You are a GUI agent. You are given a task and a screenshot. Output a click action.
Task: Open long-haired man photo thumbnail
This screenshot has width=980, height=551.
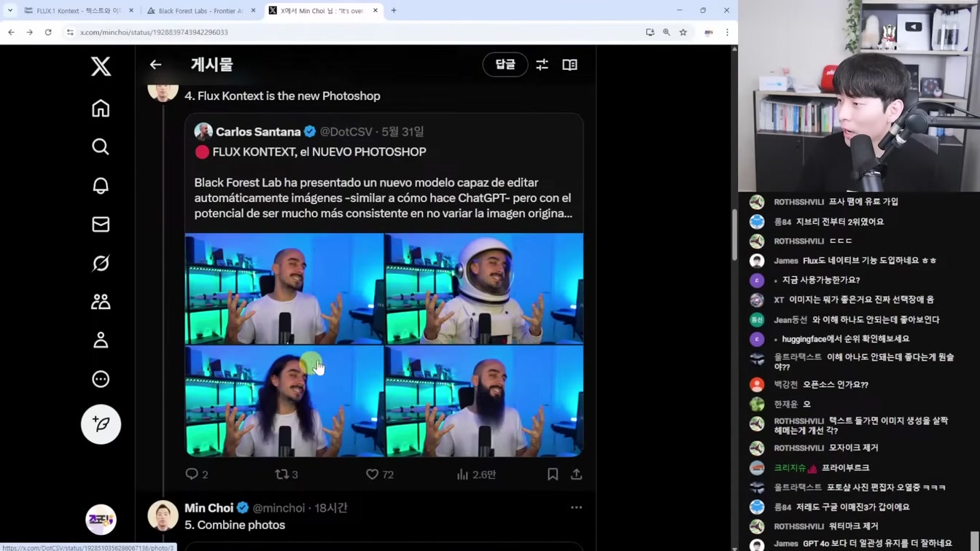(284, 401)
